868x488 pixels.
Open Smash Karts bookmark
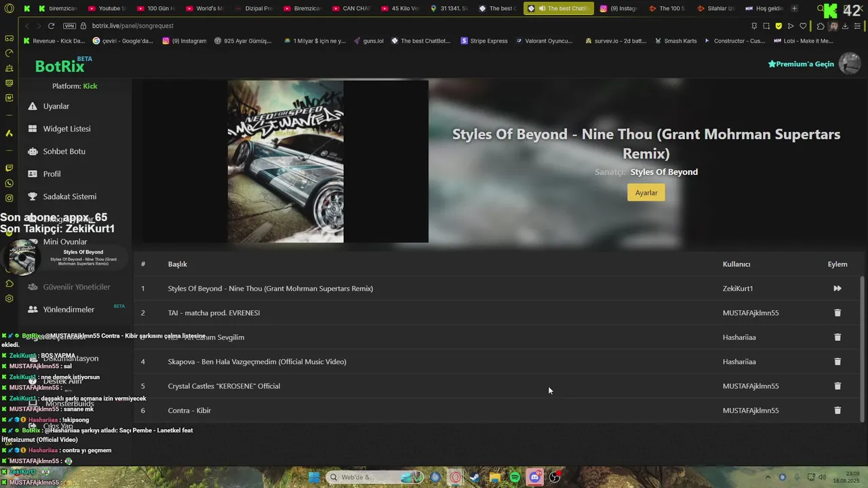tap(675, 41)
